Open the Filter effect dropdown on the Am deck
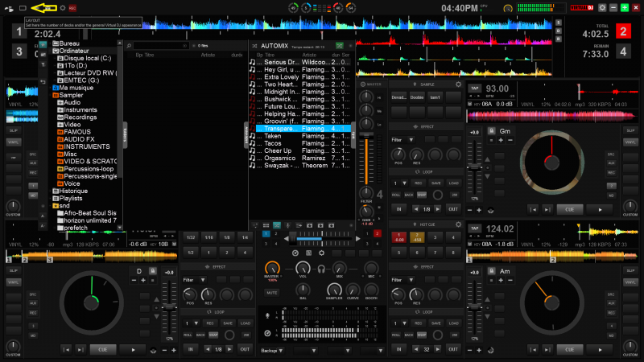Viewport: 644px width, 362px height. click(402, 280)
